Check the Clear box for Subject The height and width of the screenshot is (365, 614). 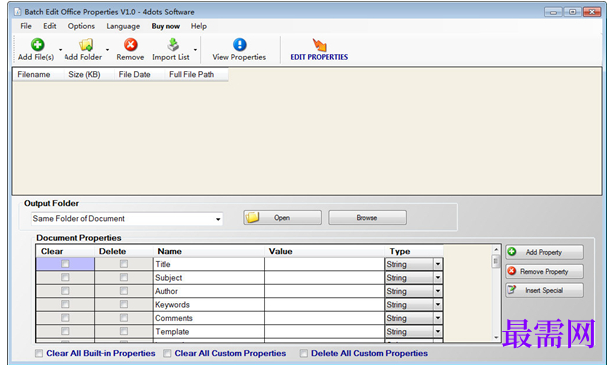pyautogui.click(x=65, y=277)
